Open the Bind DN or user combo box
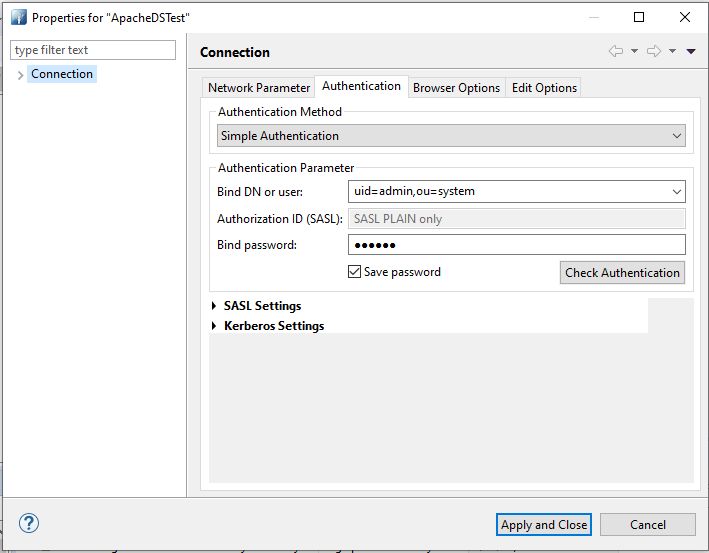 coord(517,192)
